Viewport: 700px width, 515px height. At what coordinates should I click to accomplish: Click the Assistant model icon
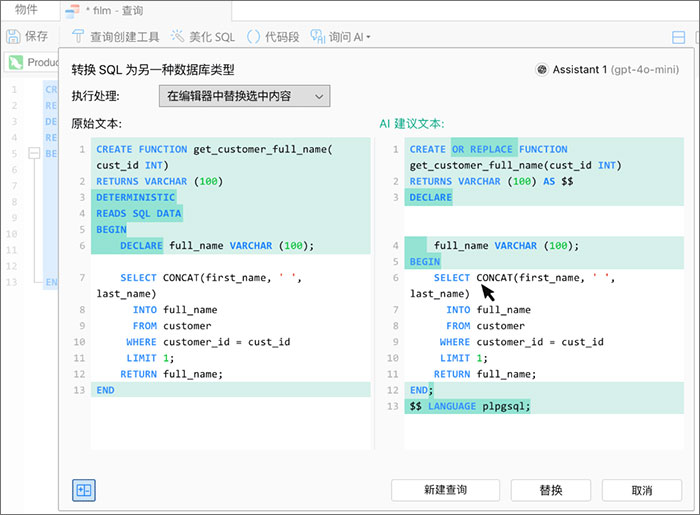[542, 70]
